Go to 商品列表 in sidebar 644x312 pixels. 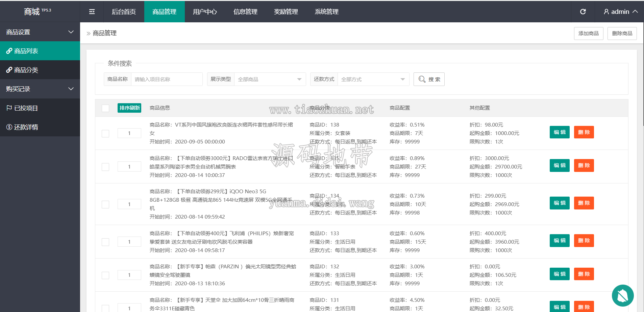coord(40,51)
